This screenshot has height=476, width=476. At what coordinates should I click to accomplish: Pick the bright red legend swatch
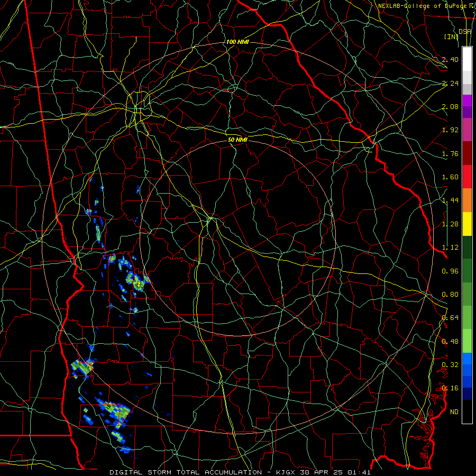467,177
